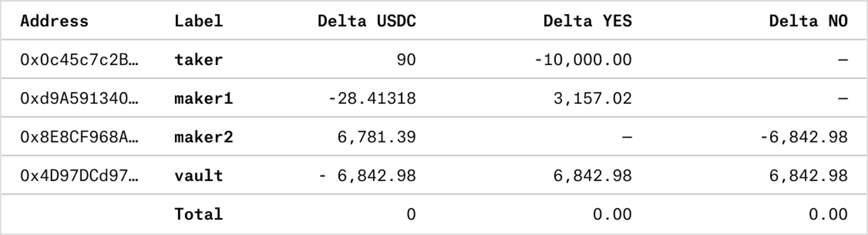Click the taker Delta YES value -10,000.00
This screenshot has width=868, height=235.
coord(583,60)
